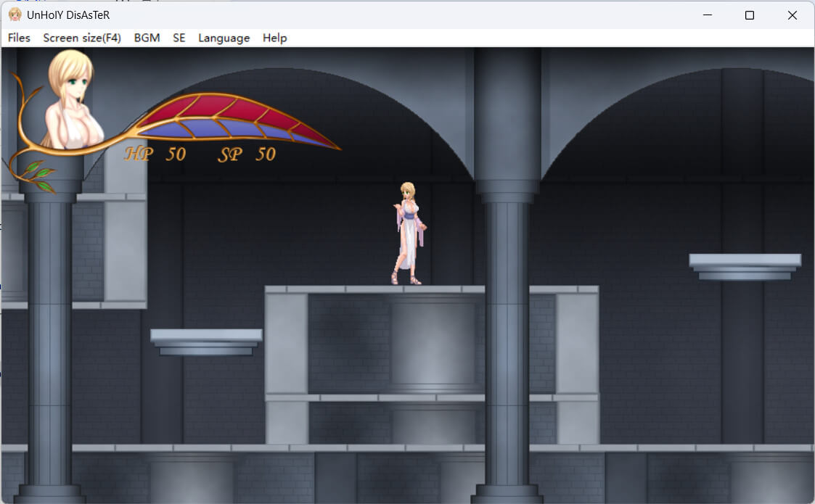
Task: Click the floating stone ledge on the right
Action: 745,265
